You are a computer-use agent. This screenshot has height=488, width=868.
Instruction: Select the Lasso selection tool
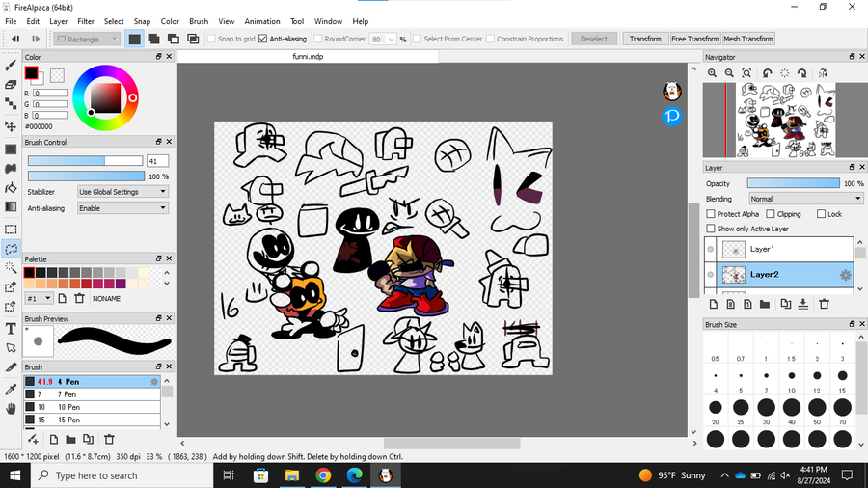[x=11, y=249]
